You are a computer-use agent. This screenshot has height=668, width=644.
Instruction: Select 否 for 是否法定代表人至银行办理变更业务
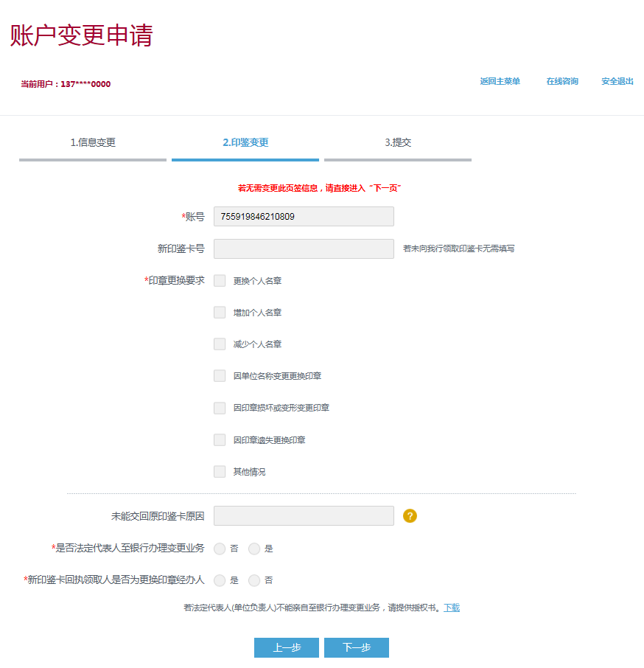point(220,549)
